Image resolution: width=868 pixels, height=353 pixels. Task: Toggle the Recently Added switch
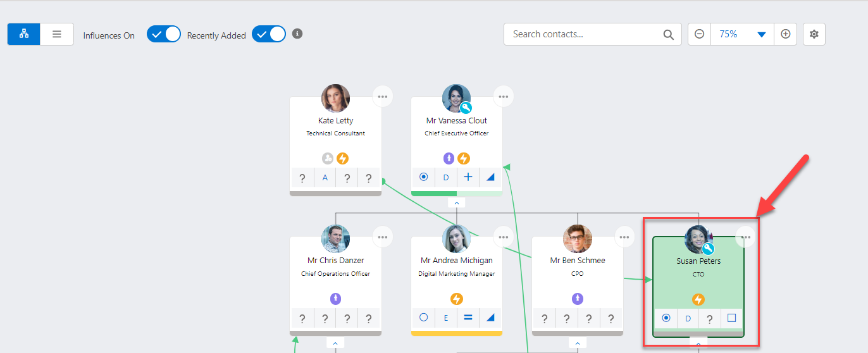click(x=269, y=34)
